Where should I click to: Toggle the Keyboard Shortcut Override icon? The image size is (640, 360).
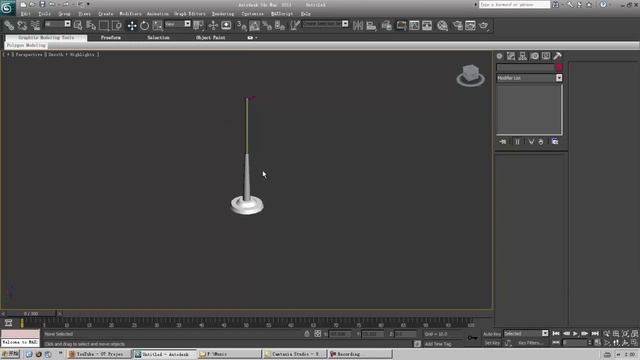(226, 26)
